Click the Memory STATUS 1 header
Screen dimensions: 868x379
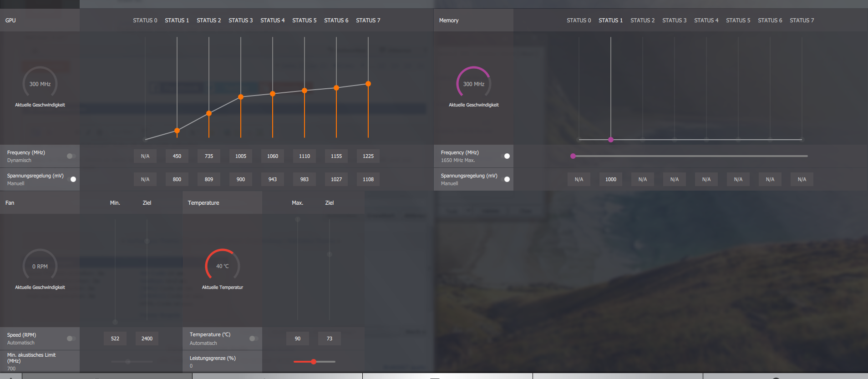coord(611,20)
